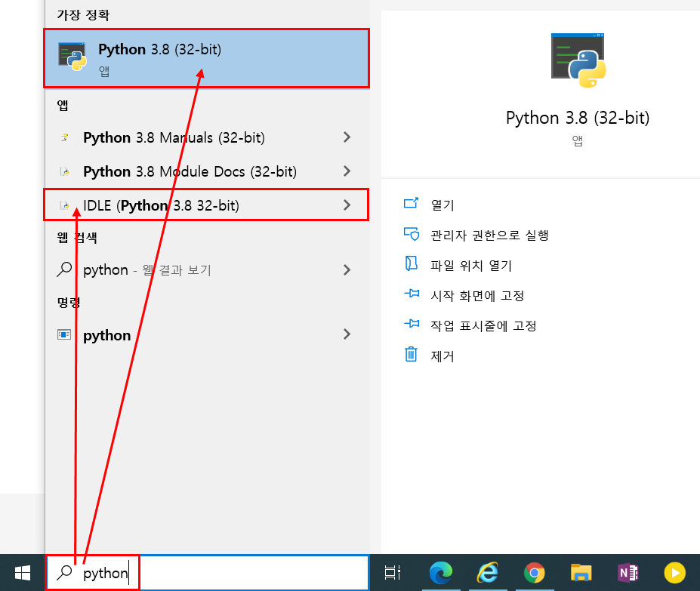Click 열기 to open Python
The image size is (700, 591).
(x=442, y=205)
